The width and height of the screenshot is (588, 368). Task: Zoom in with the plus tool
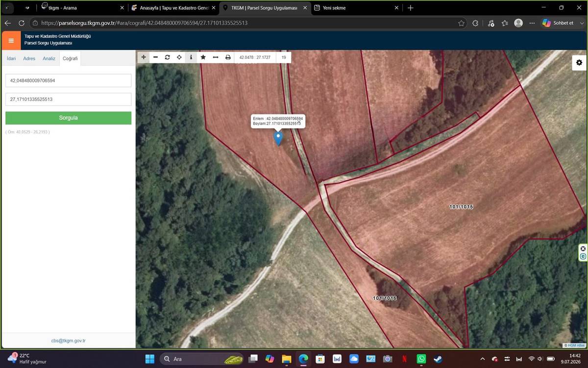click(x=144, y=57)
